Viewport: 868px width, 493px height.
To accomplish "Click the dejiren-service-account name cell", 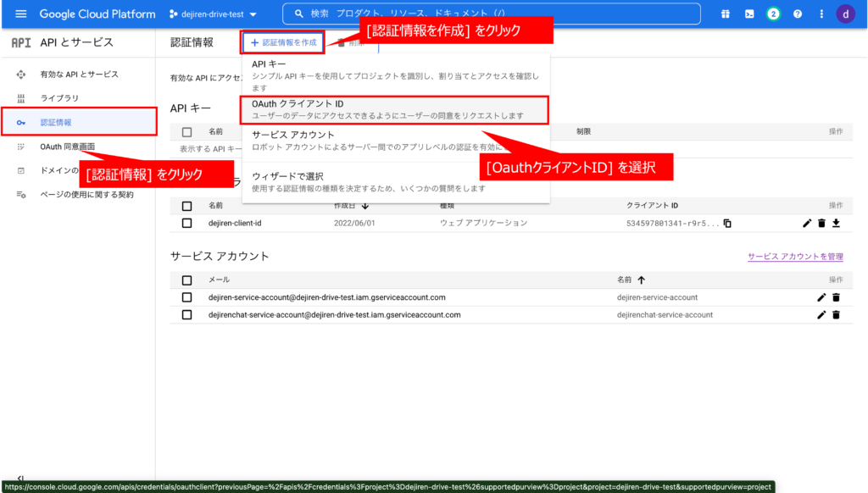I will [657, 297].
